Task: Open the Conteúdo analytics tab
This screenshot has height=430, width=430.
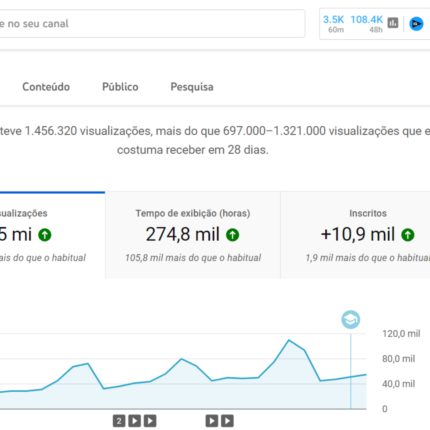Action: pos(46,87)
